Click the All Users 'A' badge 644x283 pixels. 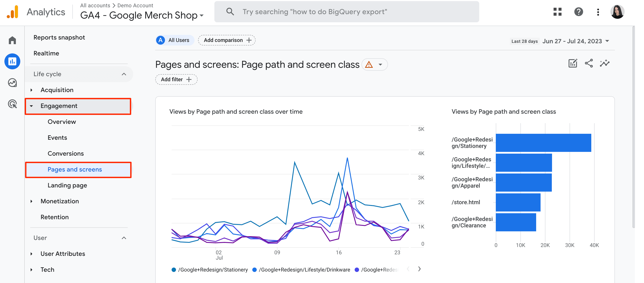click(x=161, y=40)
